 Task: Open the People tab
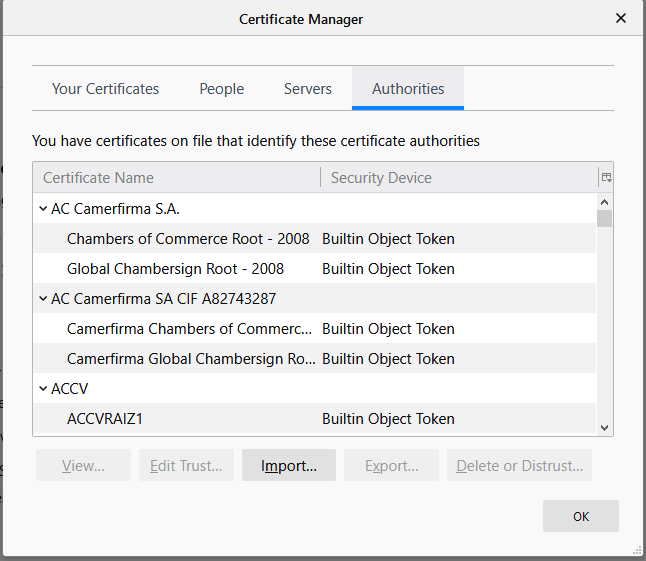point(221,89)
